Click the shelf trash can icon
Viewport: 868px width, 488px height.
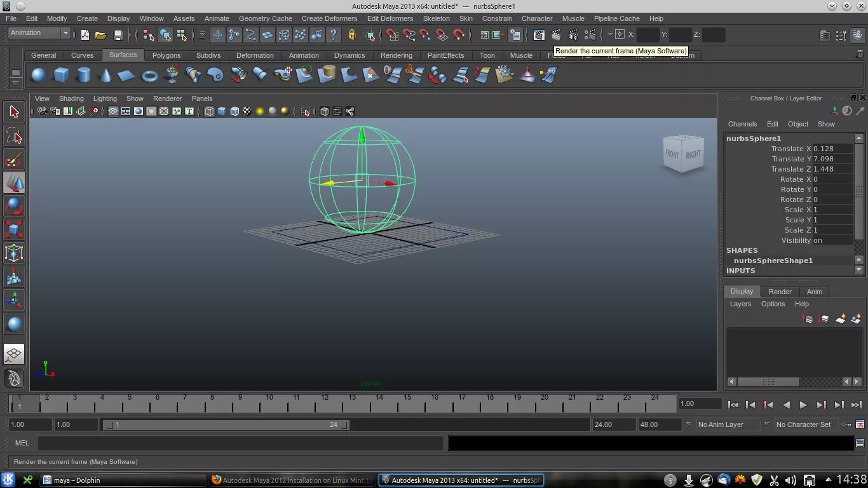coord(860,55)
